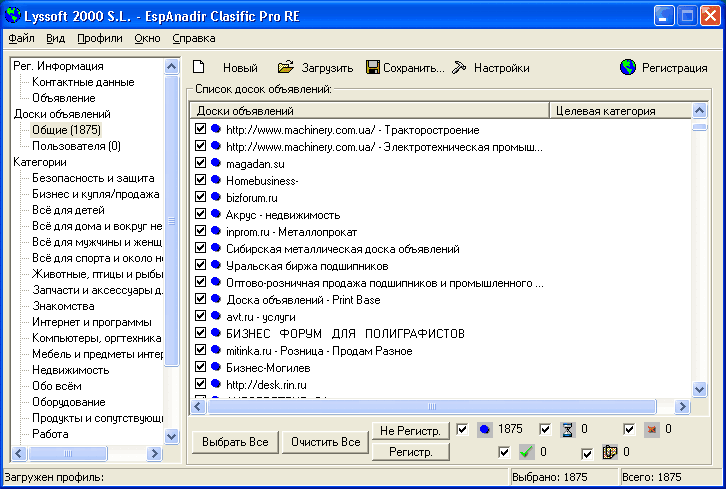Click the mitinka.ru - Розница - Продам Разное row

tap(319, 351)
